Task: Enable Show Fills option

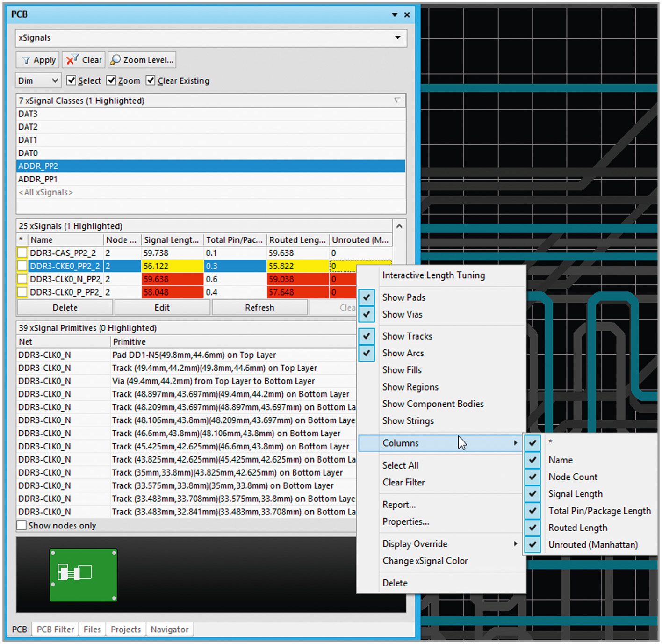Action: tap(442, 370)
